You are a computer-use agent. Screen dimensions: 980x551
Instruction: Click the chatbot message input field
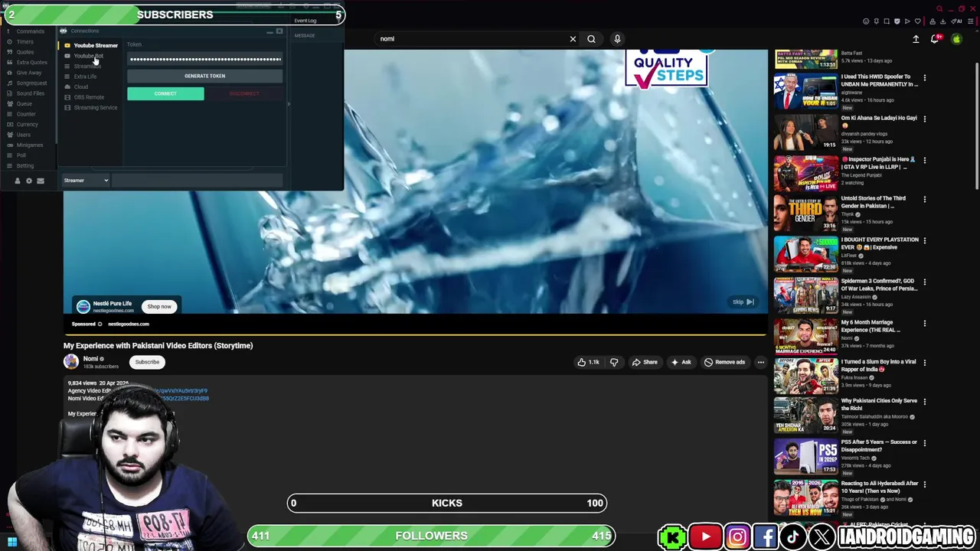(198, 181)
